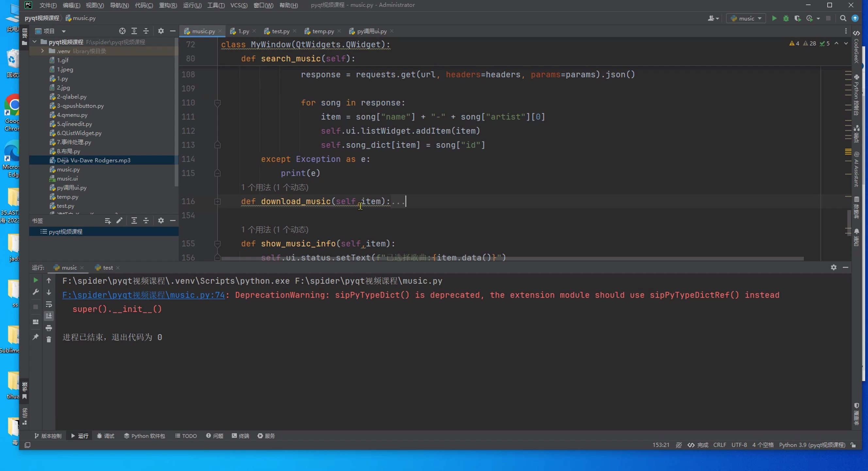Switch to the test.py editor tab

click(x=280, y=31)
